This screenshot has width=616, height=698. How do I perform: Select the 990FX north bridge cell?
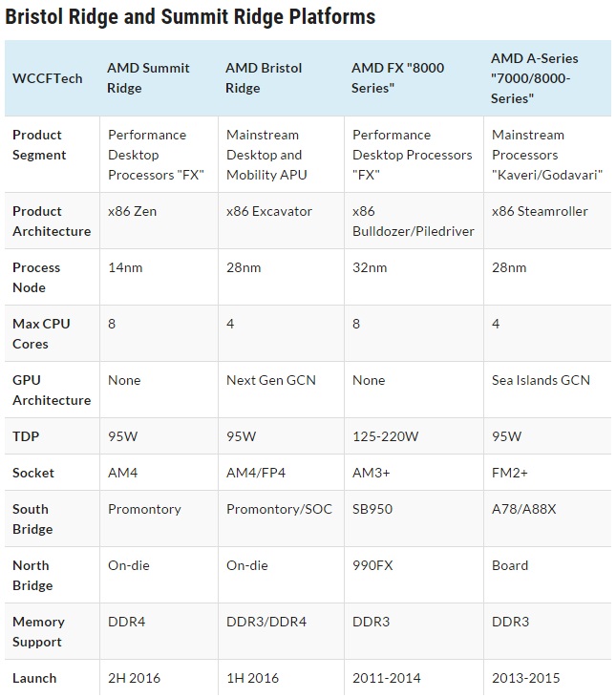coord(372,565)
